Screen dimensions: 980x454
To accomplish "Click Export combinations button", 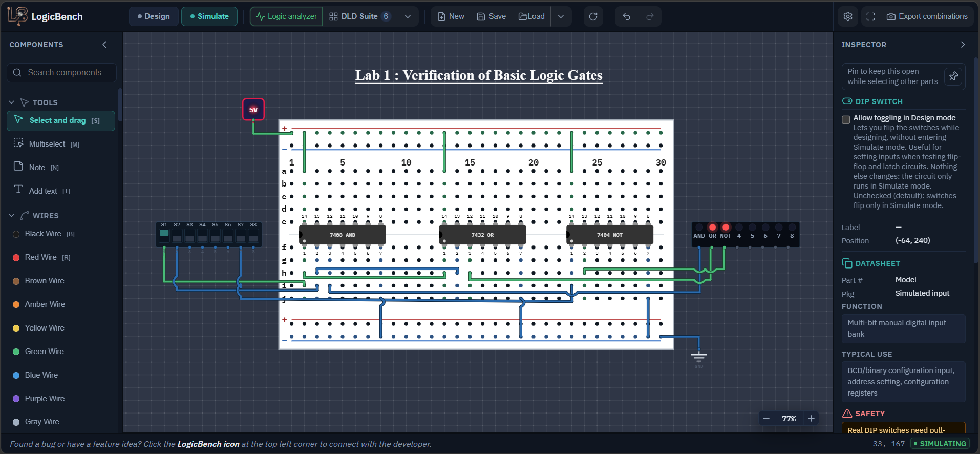I will 927,16.
